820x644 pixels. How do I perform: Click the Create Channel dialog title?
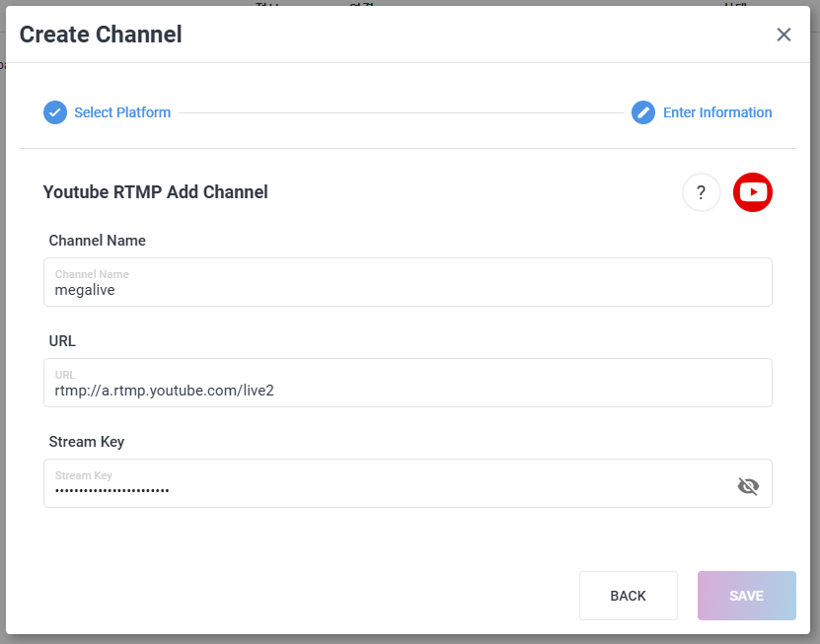click(101, 35)
